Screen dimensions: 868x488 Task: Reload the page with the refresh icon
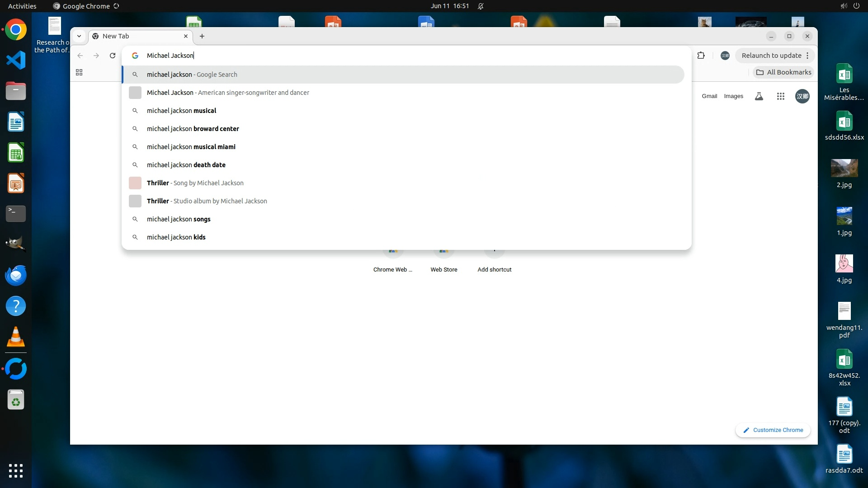click(113, 56)
